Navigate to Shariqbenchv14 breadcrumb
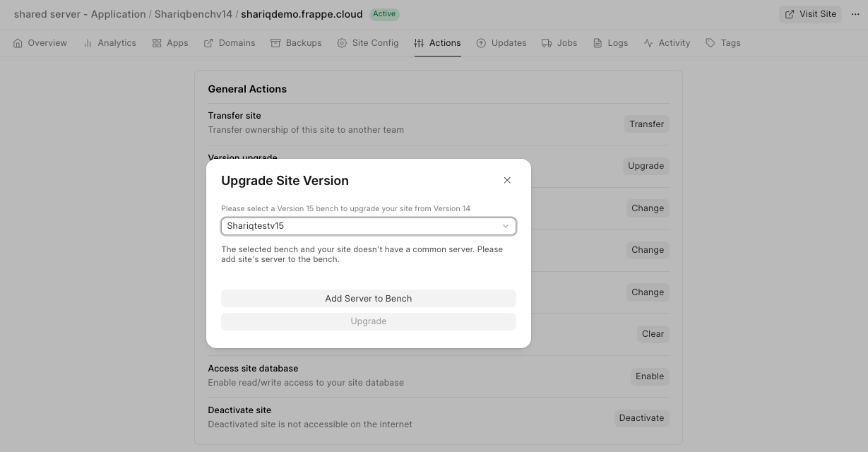Viewport: 868px width, 452px height. (x=193, y=14)
